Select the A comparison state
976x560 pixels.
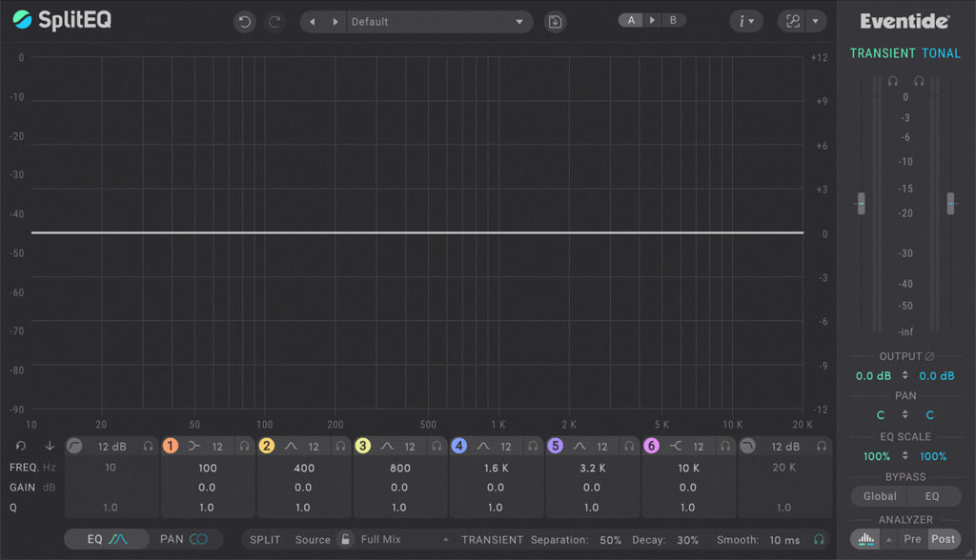pos(631,20)
